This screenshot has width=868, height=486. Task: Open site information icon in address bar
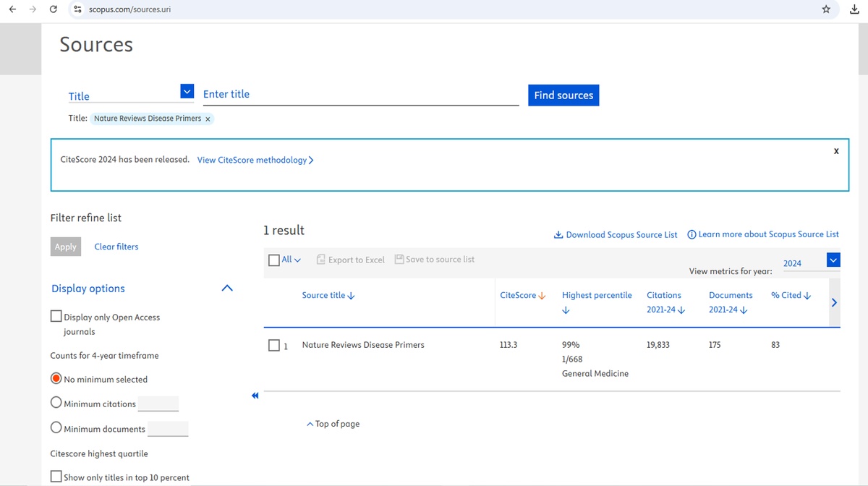(78, 9)
